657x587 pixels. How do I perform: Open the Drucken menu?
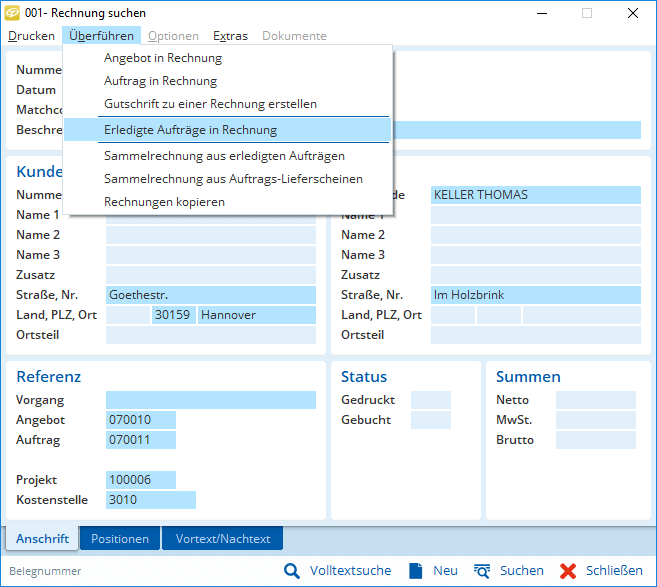[32, 36]
